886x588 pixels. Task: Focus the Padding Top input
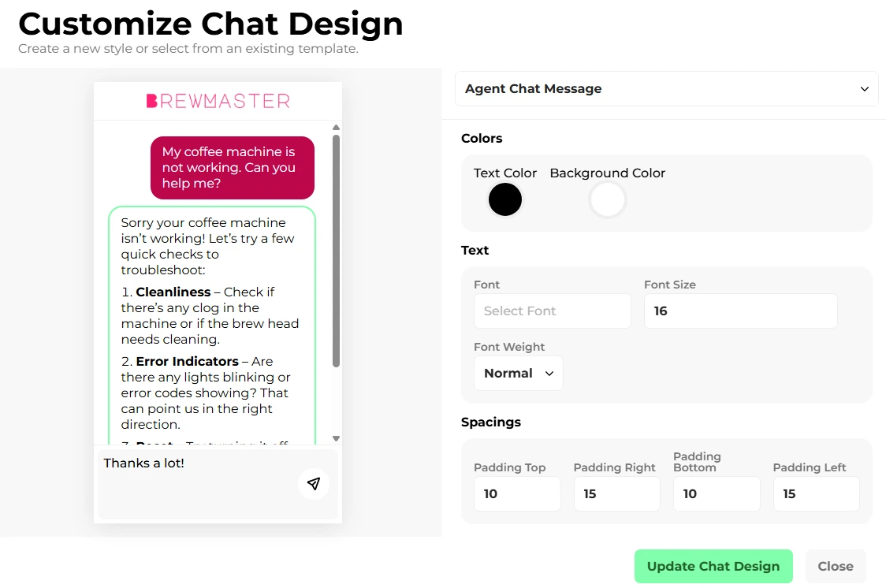[516, 494]
